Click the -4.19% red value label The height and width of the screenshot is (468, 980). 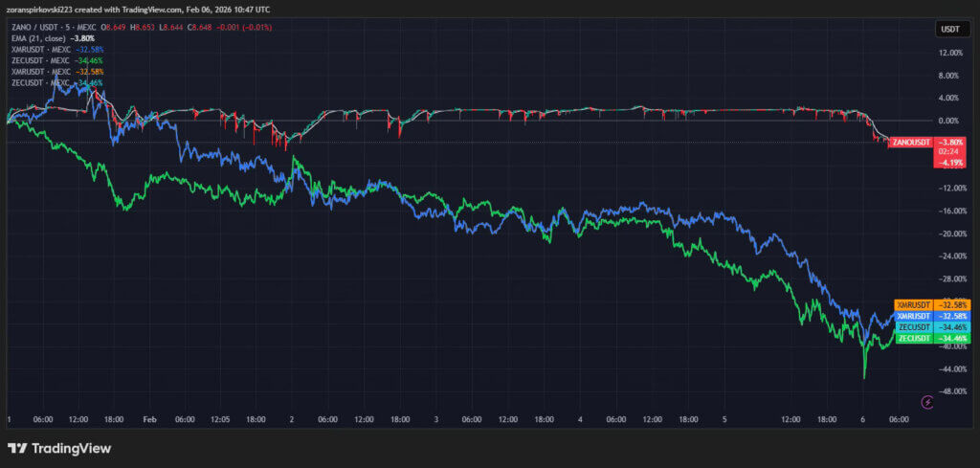(x=950, y=162)
